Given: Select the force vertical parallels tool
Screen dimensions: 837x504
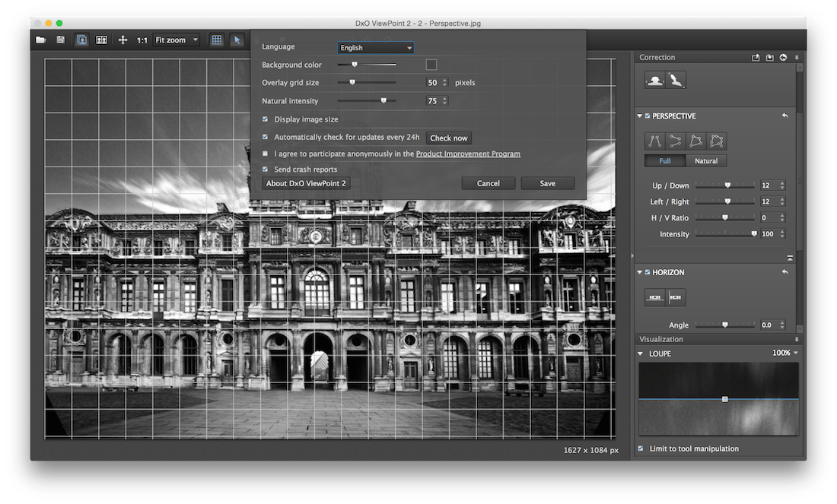Looking at the screenshot, I should click(x=655, y=141).
